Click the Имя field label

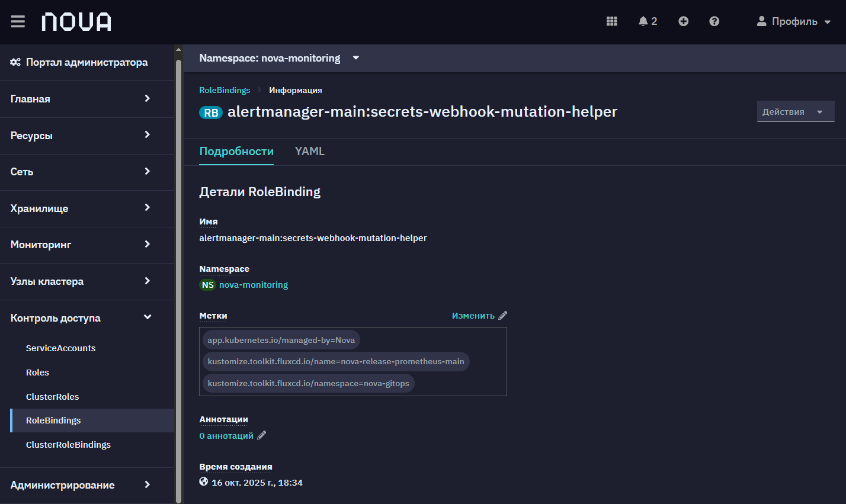[209, 221]
